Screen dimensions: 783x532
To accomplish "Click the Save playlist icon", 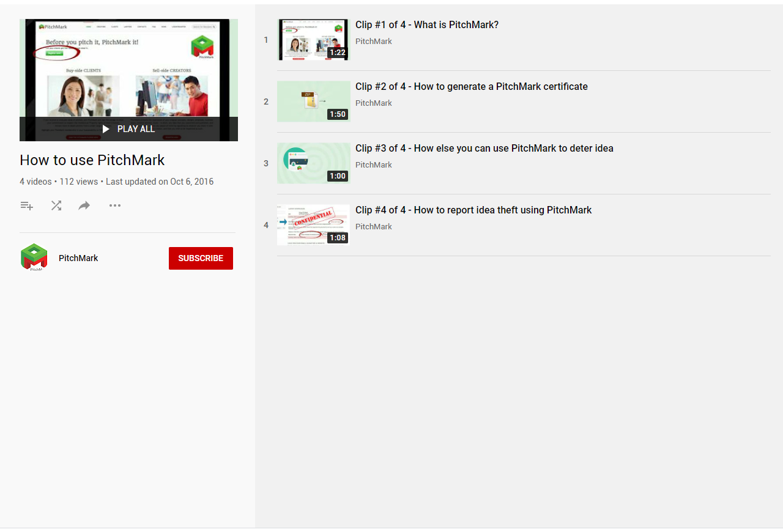I will (x=26, y=205).
